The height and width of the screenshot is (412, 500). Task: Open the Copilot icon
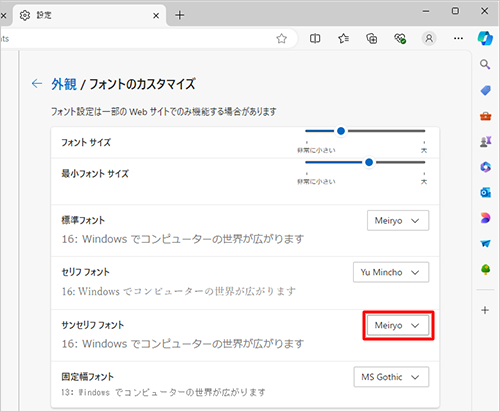pos(485,38)
